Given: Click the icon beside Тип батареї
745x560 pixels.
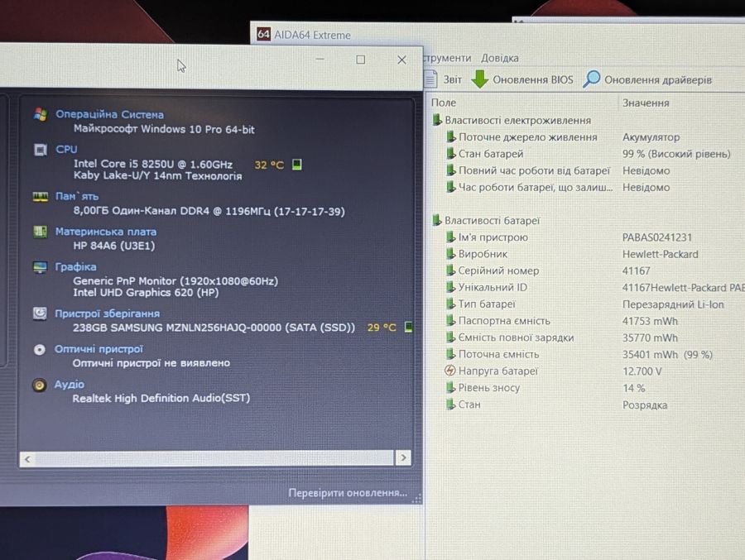Looking at the screenshot, I should (450, 304).
